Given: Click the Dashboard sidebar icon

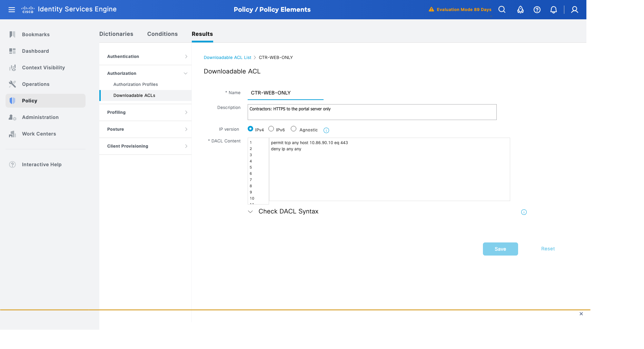Looking at the screenshot, I should (x=12, y=51).
